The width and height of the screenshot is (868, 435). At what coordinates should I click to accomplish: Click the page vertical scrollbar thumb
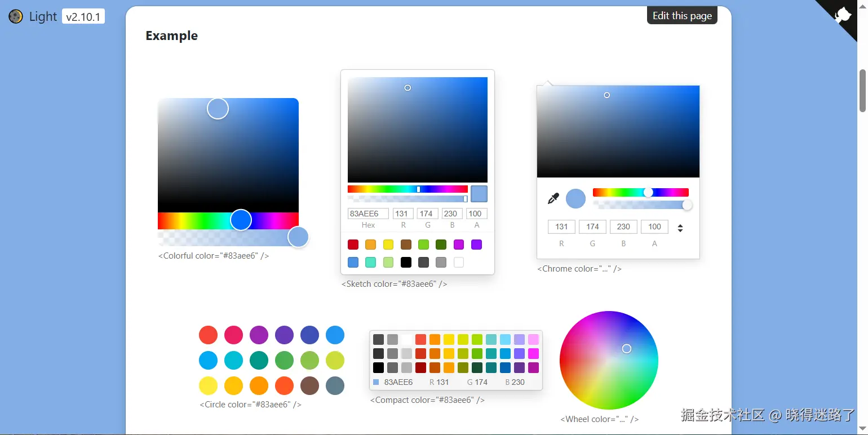pyautogui.click(x=862, y=90)
